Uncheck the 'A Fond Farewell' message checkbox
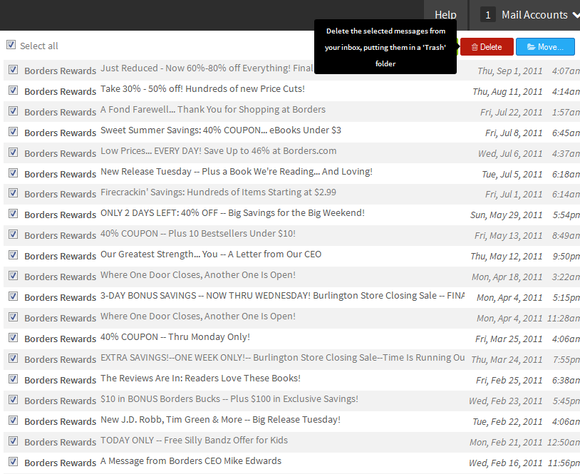The image size is (580, 474). tap(13, 111)
